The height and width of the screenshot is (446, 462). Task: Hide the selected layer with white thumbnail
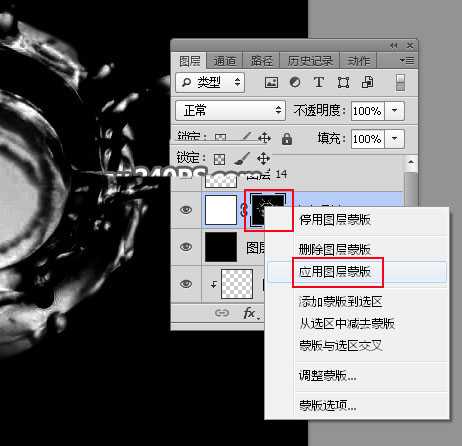(x=186, y=210)
